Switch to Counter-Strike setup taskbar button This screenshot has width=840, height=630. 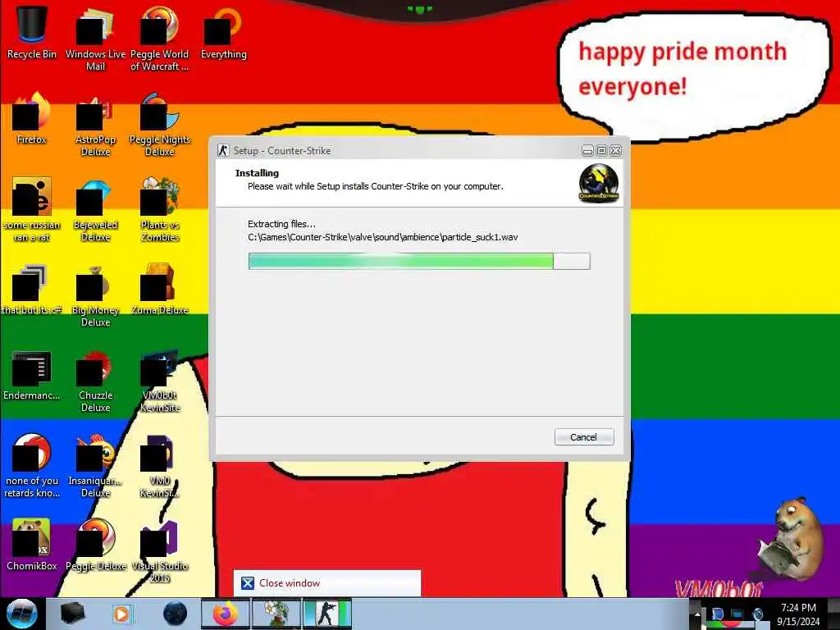(x=326, y=614)
